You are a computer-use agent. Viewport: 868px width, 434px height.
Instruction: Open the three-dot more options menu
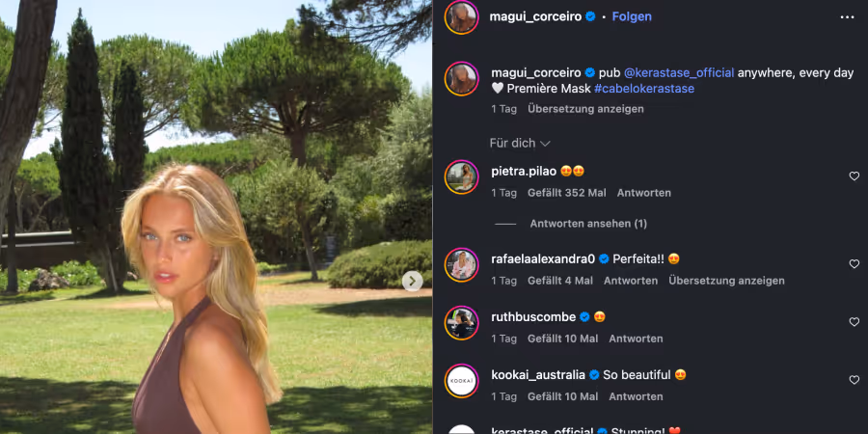[x=847, y=17]
